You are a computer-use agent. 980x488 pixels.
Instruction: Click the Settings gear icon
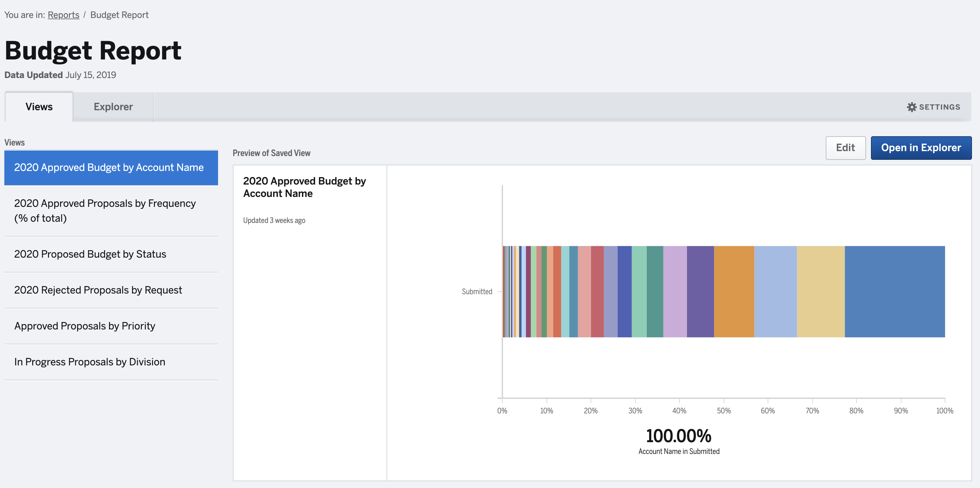coord(912,107)
